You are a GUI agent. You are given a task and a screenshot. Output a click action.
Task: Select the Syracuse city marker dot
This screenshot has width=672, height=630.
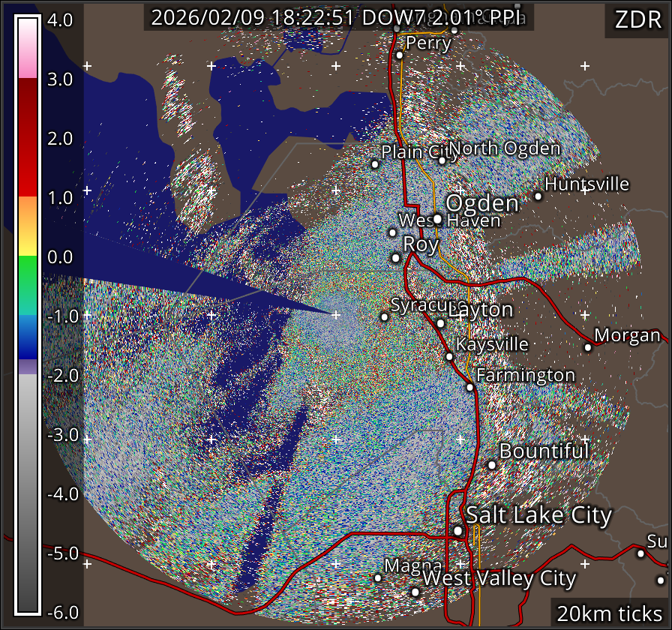tap(385, 316)
